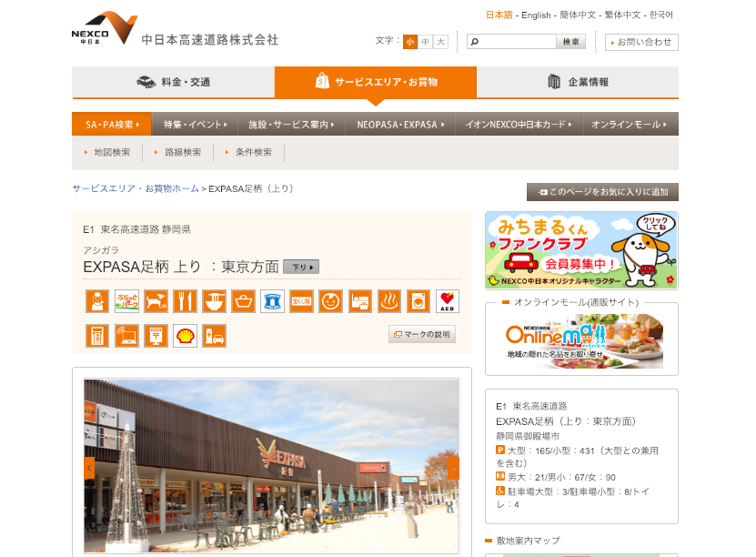The height and width of the screenshot is (557, 756).
Task: Click the wireless LAN laptop icon
Action: 126,336
